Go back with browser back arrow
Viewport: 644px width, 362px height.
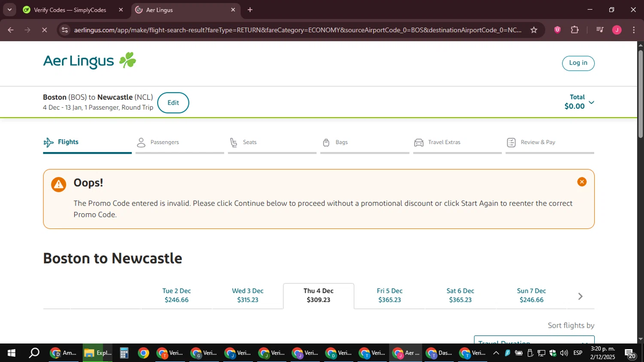[11, 30]
